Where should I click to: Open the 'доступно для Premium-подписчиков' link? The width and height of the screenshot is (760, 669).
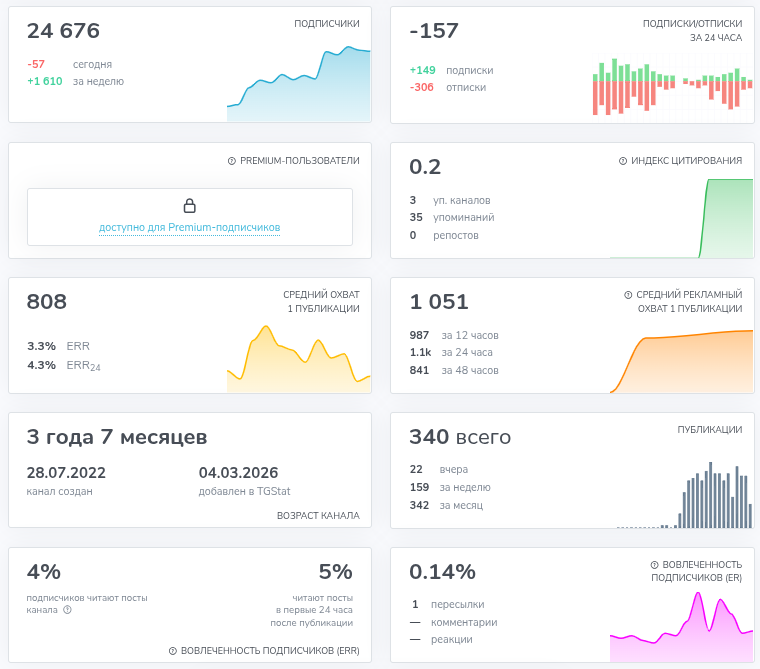pos(189,228)
